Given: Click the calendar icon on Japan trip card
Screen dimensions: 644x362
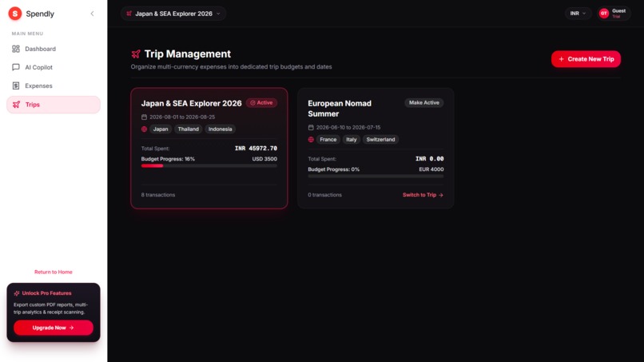Looking at the screenshot, I should (x=144, y=117).
